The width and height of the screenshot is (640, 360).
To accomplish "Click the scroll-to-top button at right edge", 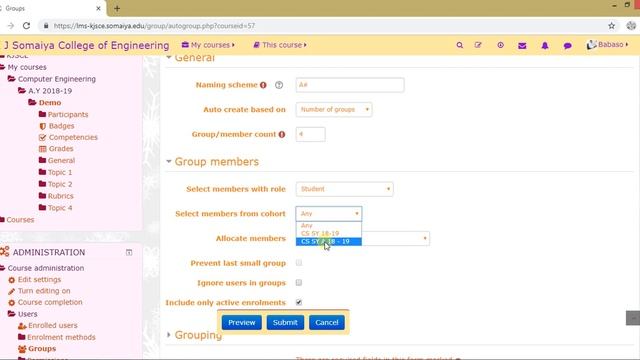I will 633,318.
